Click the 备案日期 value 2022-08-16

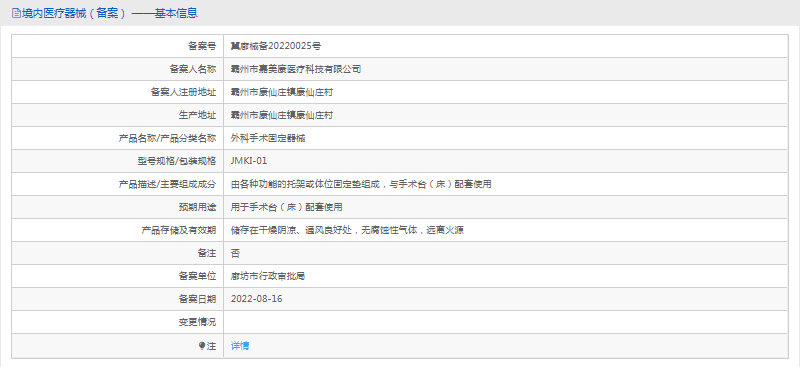[256, 299]
